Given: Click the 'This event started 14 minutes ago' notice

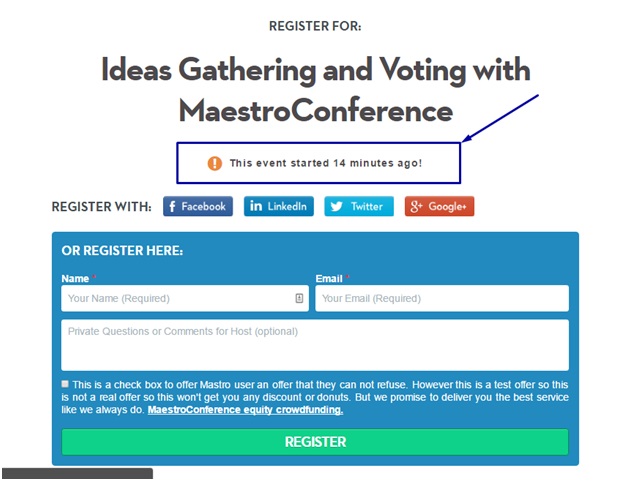Looking at the screenshot, I should click(326, 163).
